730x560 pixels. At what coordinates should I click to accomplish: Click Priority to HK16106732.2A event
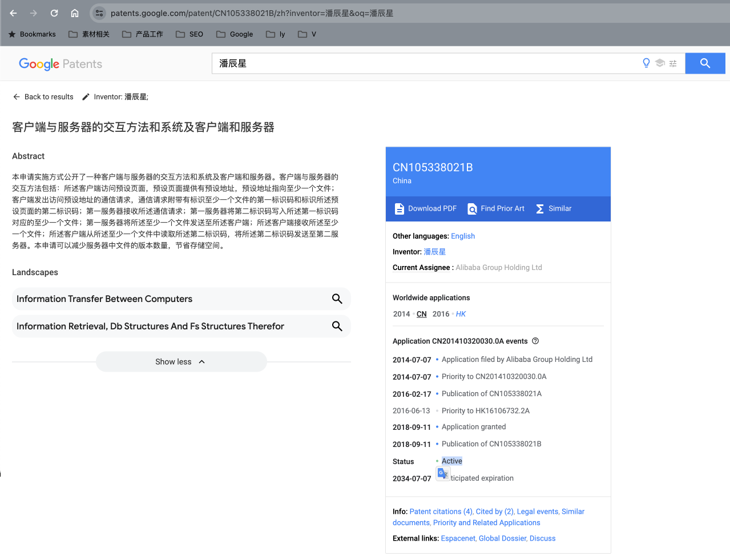(x=486, y=411)
